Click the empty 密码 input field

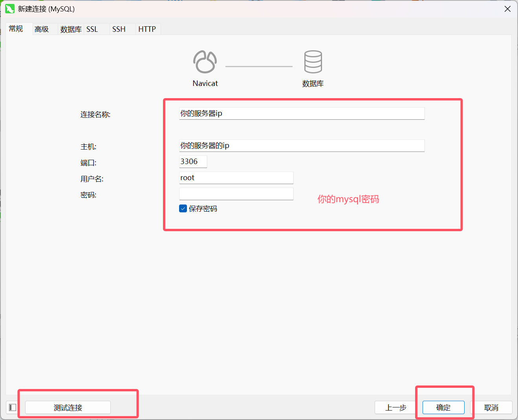pyautogui.click(x=236, y=194)
